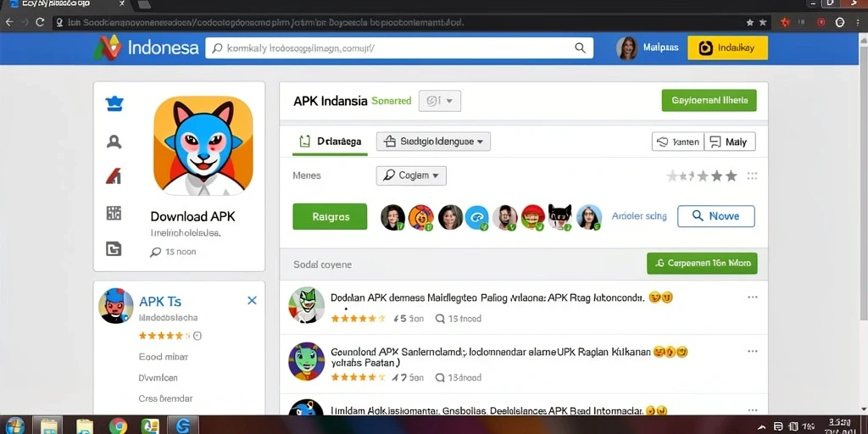Open the profile person sidebar icon
868x434 pixels.
[x=114, y=142]
